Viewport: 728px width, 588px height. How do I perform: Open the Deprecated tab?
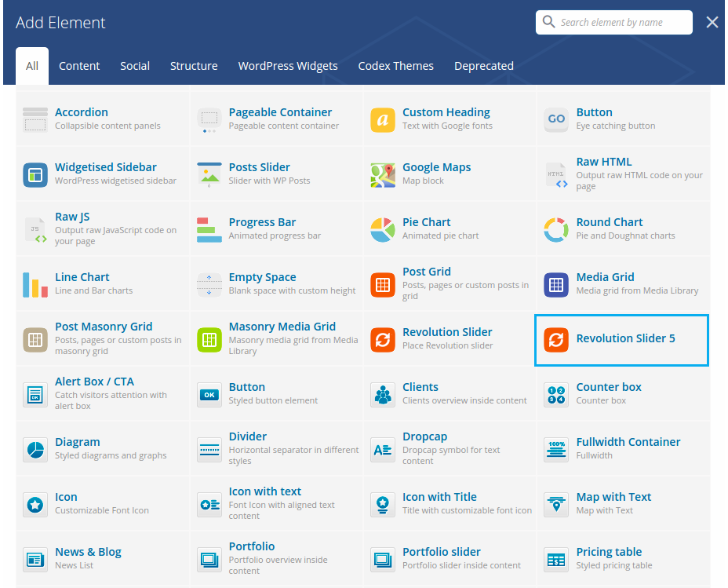click(x=483, y=66)
